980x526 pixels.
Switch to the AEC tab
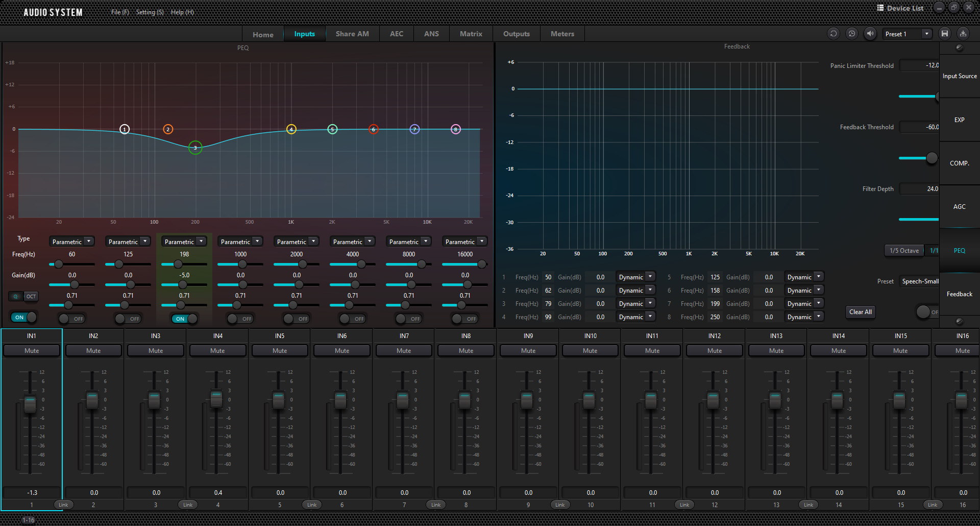coord(397,34)
